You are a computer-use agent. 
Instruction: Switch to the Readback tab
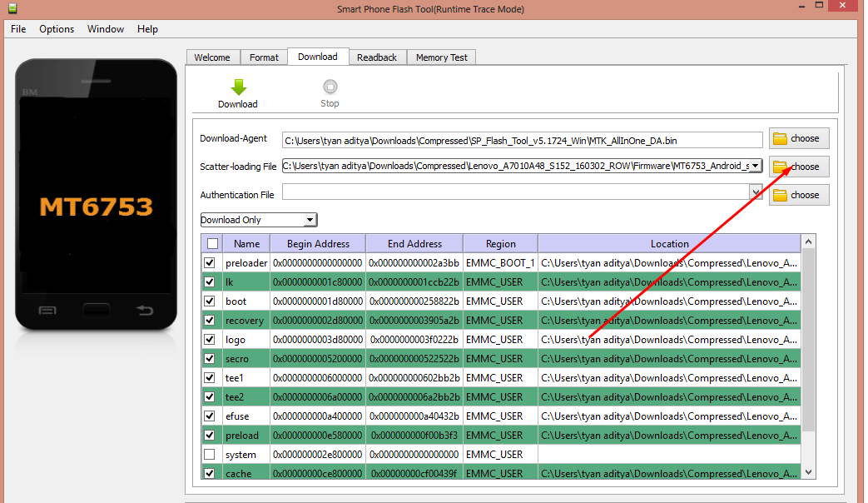pos(377,57)
